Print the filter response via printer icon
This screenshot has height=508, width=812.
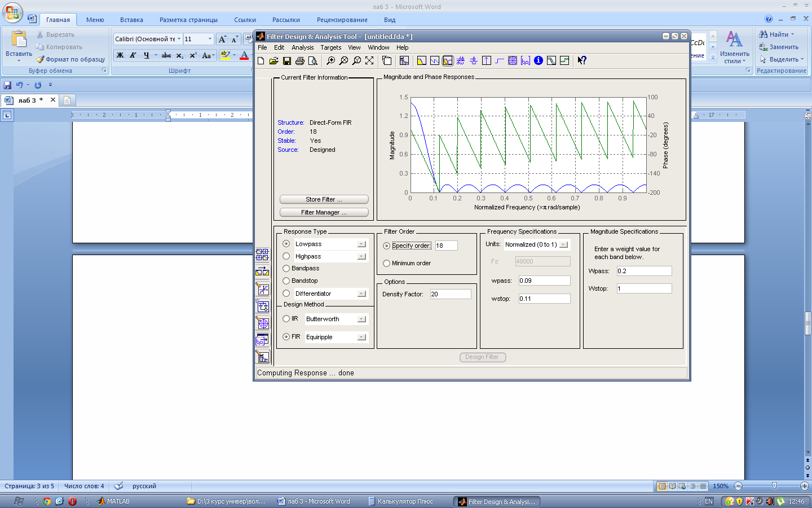tap(300, 60)
